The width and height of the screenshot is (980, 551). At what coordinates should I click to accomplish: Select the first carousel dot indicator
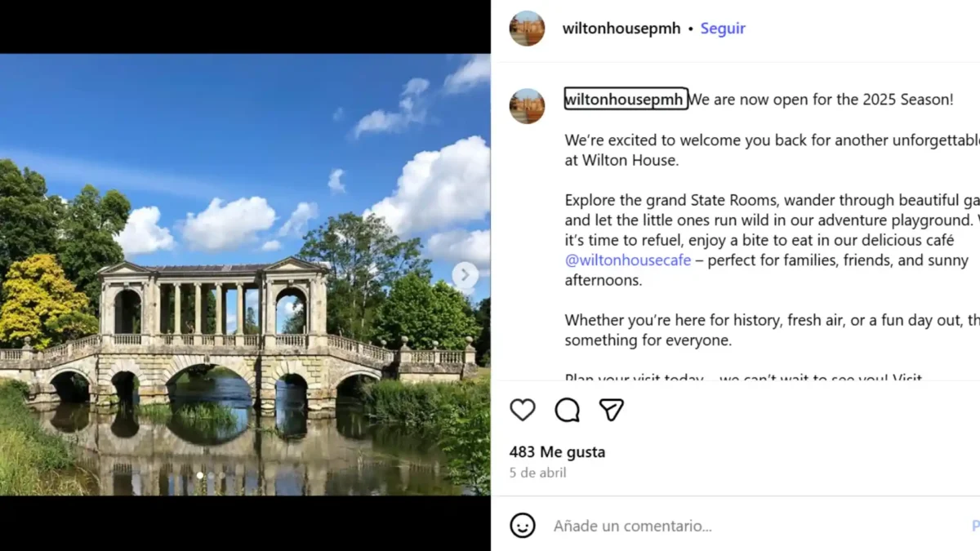click(199, 475)
